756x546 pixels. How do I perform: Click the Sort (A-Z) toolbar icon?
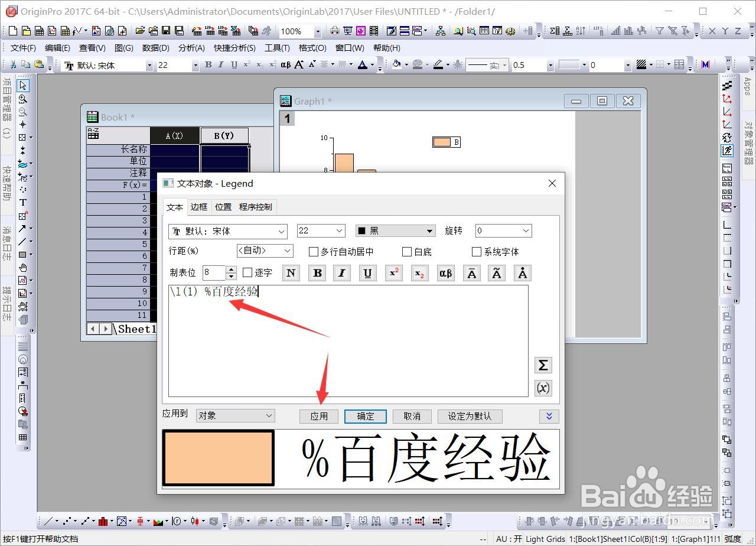(x=581, y=31)
